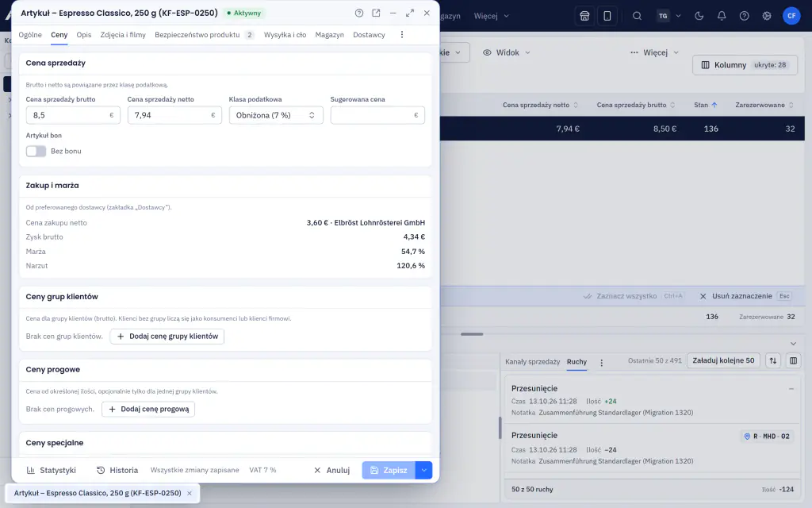The image size is (812, 508).
Task: Open the Kolumny column chooser
Action: 745,65
